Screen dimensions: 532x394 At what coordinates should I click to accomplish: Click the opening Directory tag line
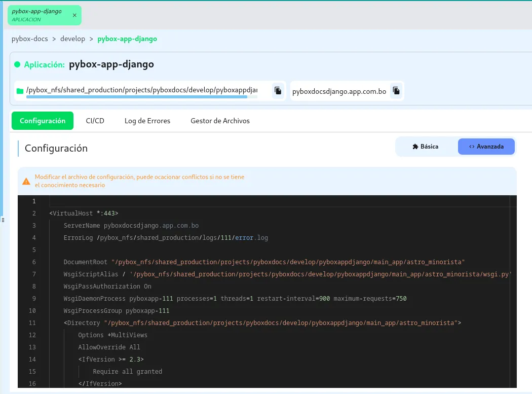[x=262, y=323]
